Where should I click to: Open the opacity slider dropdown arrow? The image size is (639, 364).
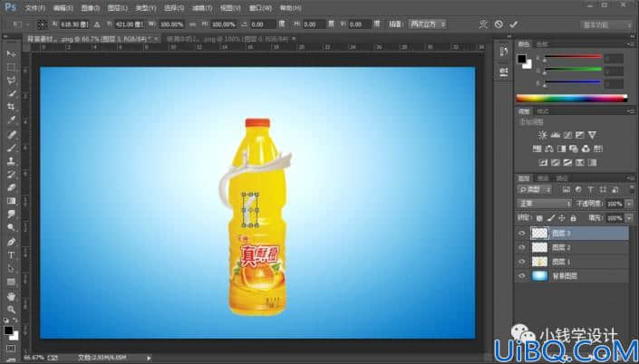point(629,204)
